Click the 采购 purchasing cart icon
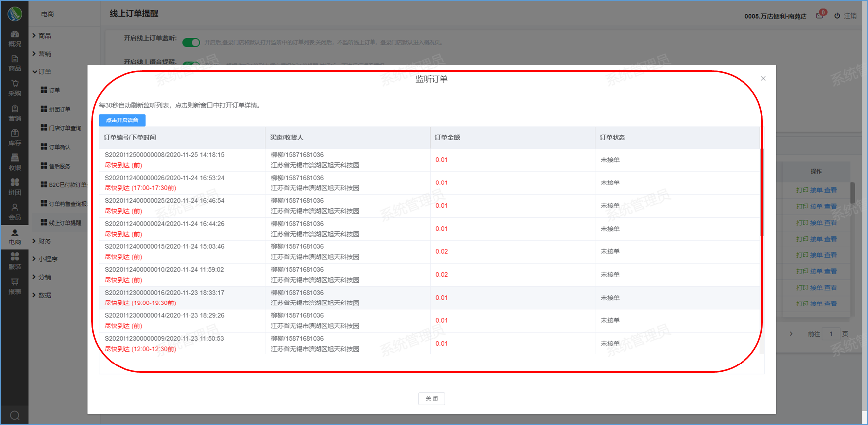 15,87
